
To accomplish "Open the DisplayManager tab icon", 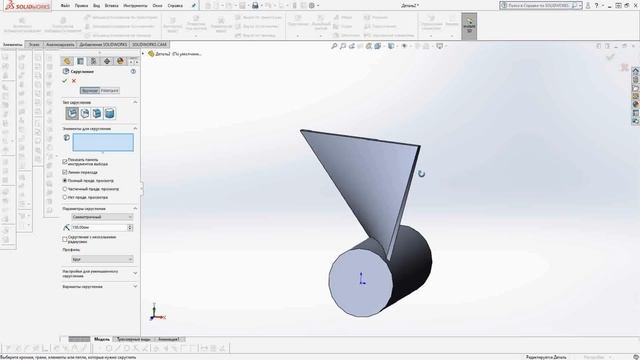I will click(120, 61).
